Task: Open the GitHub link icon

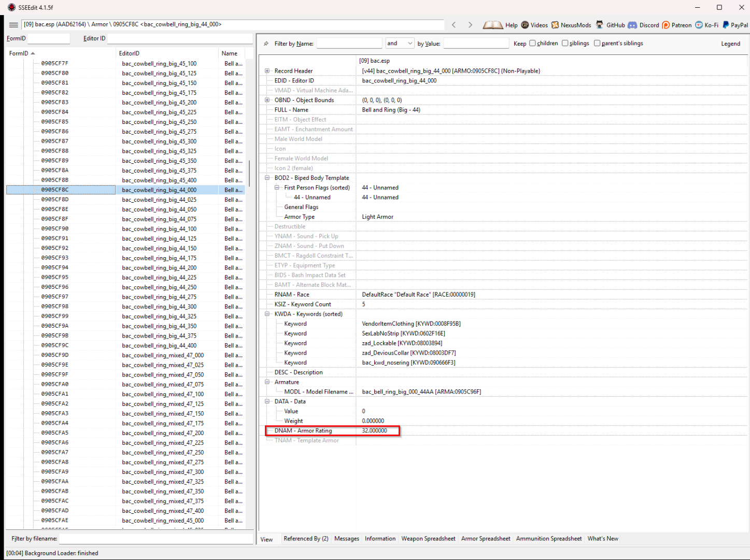Action: [600, 25]
